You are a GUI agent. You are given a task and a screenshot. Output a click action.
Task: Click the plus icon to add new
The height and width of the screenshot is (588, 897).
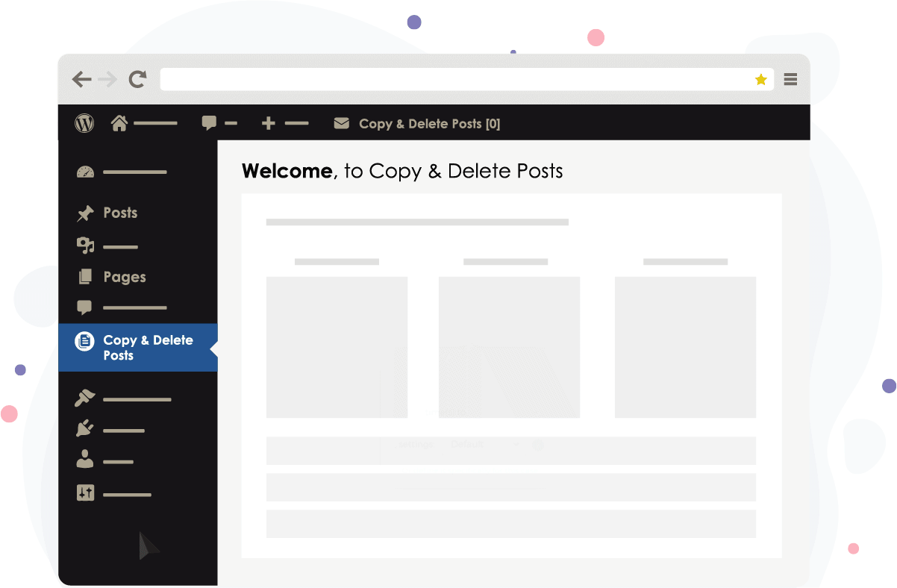pyautogui.click(x=269, y=123)
